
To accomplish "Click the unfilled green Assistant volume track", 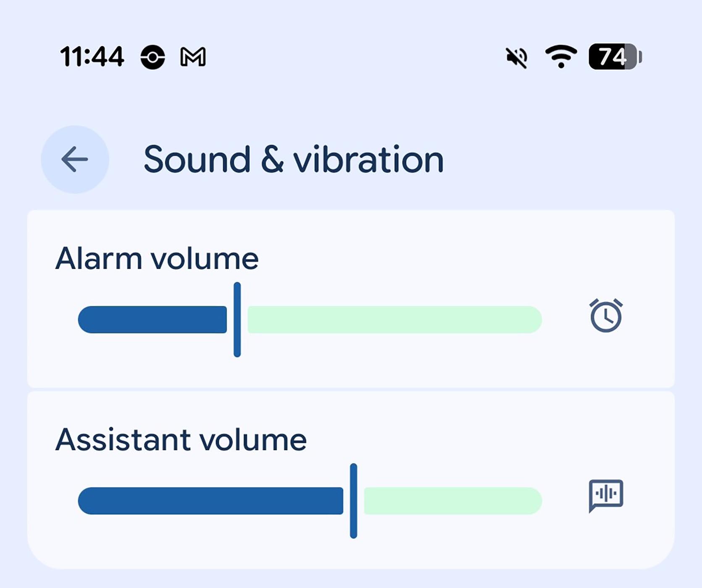I will (x=452, y=501).
